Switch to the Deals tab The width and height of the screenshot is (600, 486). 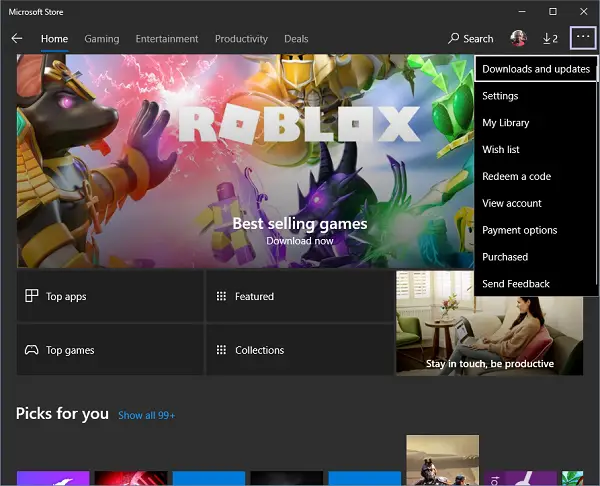click(296, 39)
